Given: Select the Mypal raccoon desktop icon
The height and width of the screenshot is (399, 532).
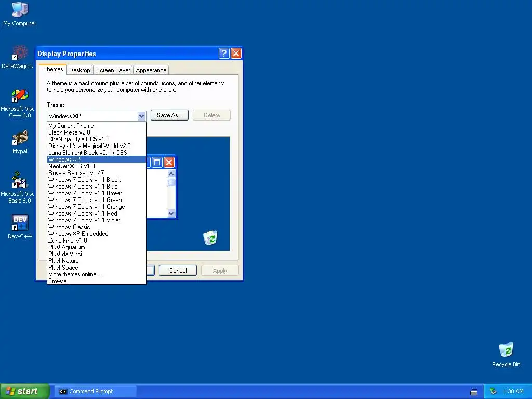Looking at the screenshot, I should [x=20, y=142].
